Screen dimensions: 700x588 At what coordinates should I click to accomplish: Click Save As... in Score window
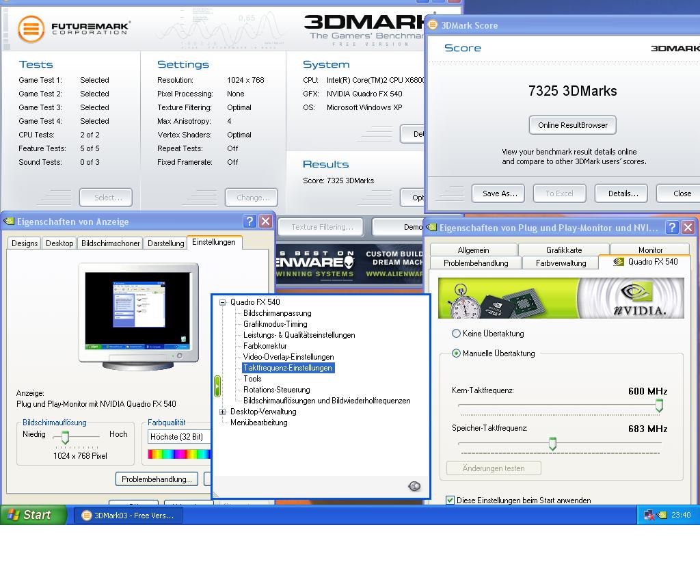click(498, 193)
